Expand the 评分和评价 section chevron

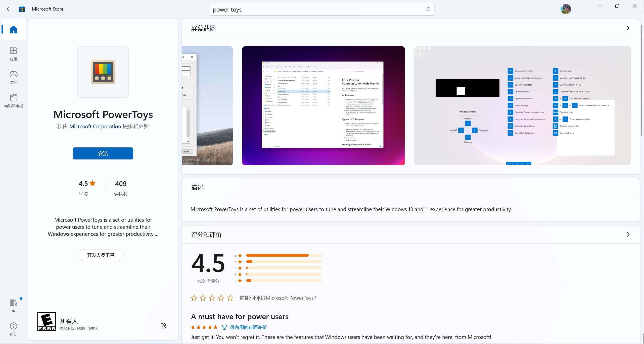(628, 235)
